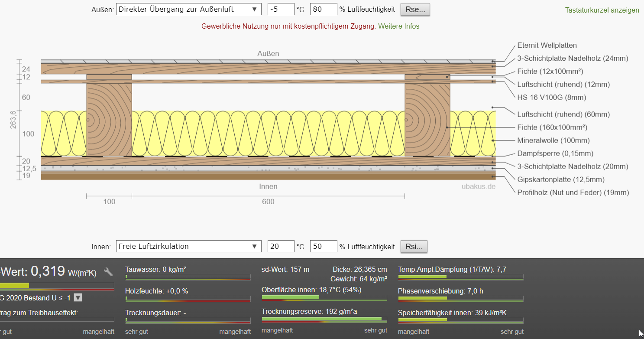This screenshot has width=644, height=339.
Task: Open the 'Tastaturkürzel anzeigen' link
Action: point(602,10)
